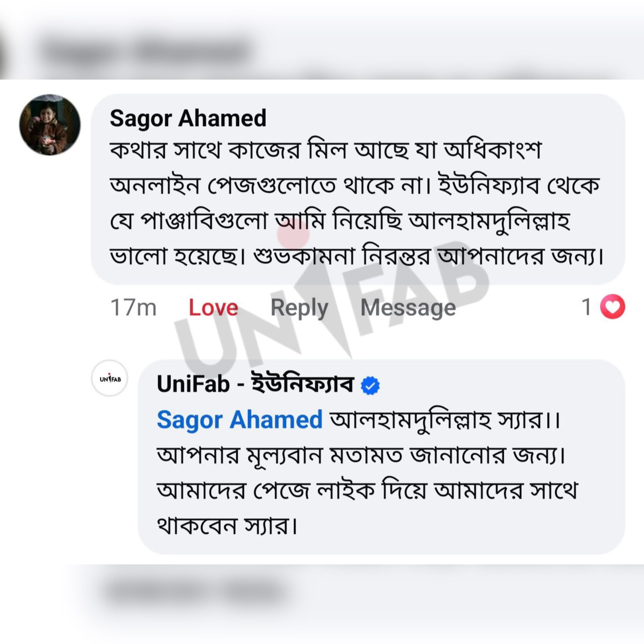Click the commenter name Sagor Ahamed in bold
644x644 pixels.
[188, 118]
